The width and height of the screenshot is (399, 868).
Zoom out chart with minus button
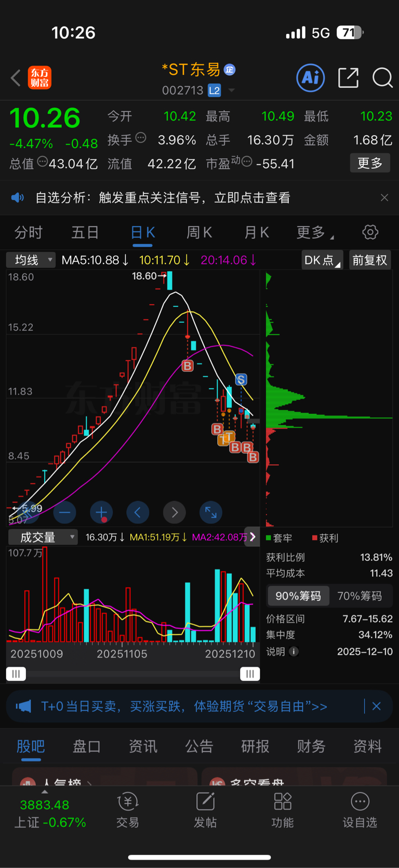(65, 512)
